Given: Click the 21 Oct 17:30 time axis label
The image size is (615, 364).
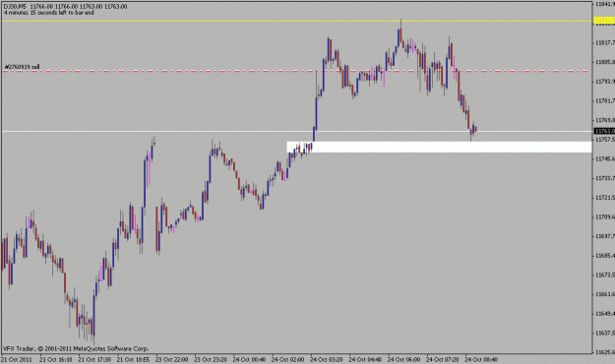Looking at the screenshot, I should click(x=94, y=359).
